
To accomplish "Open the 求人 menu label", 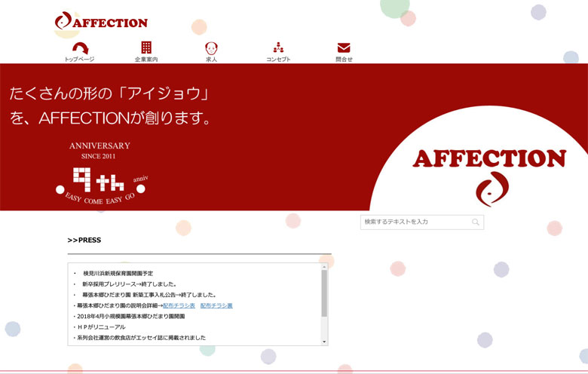I will click(212, 59).
